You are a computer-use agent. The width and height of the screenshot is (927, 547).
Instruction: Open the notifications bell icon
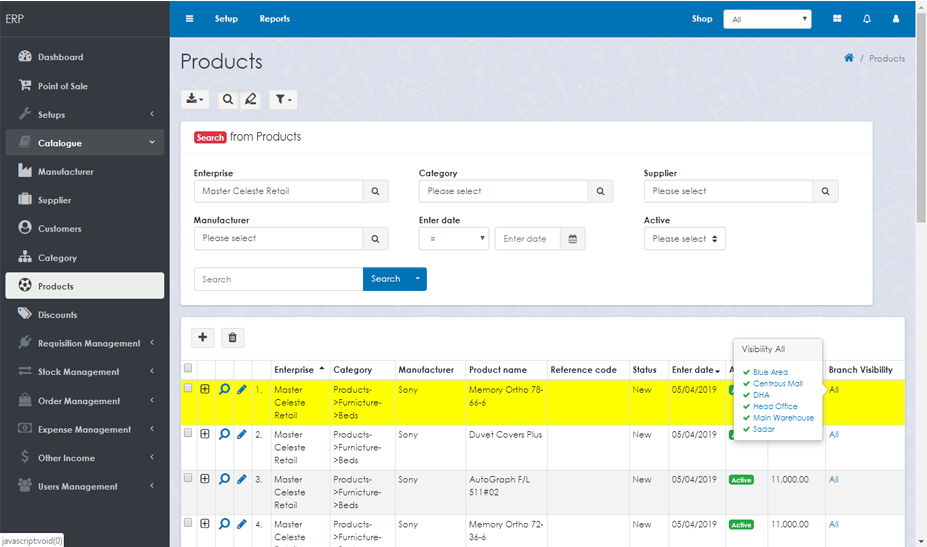pyautogui.click(x=866, y=19)
